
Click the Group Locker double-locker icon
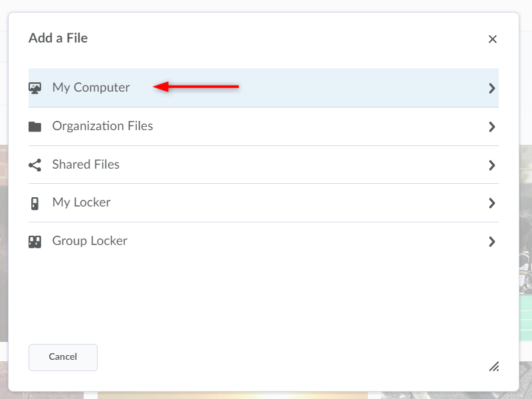pos(35,242)
